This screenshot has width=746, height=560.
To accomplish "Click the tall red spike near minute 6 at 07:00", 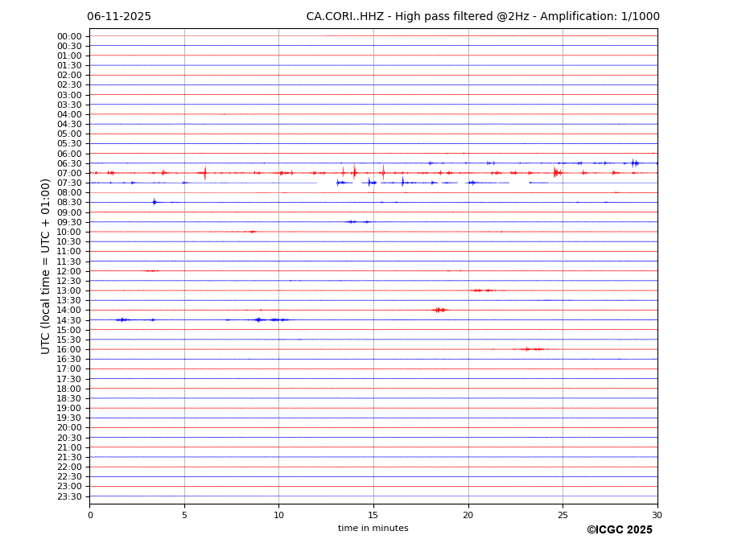I will tap(205, 173).
